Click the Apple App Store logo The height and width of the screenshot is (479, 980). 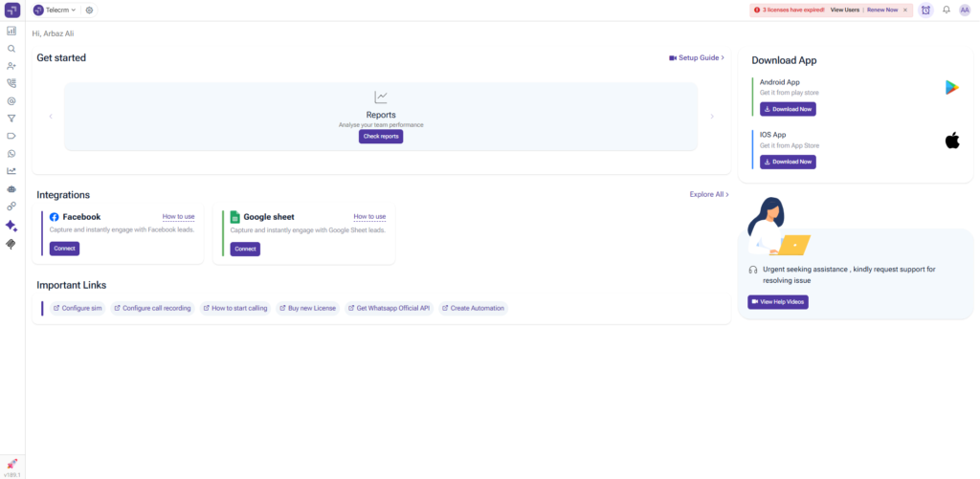click(x=952, y=141)
